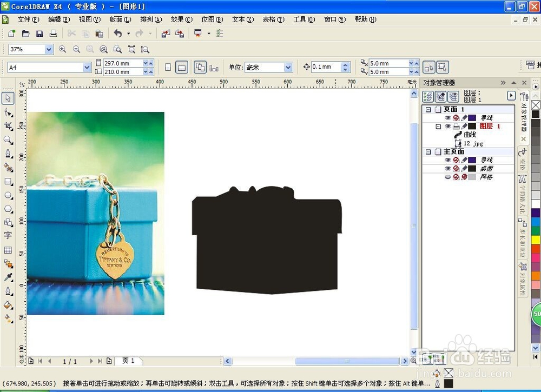Click the Open folder icon
This screenshot has width=541, height=392.
coord(25,34)
